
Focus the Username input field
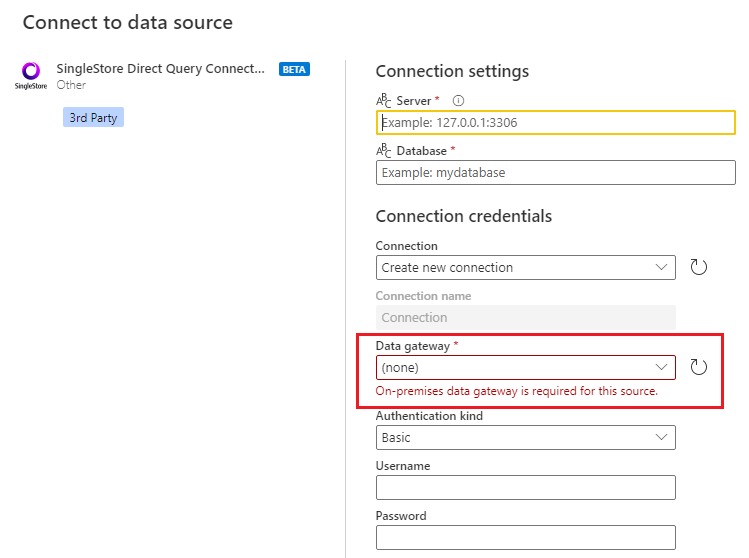pos(525,487)
